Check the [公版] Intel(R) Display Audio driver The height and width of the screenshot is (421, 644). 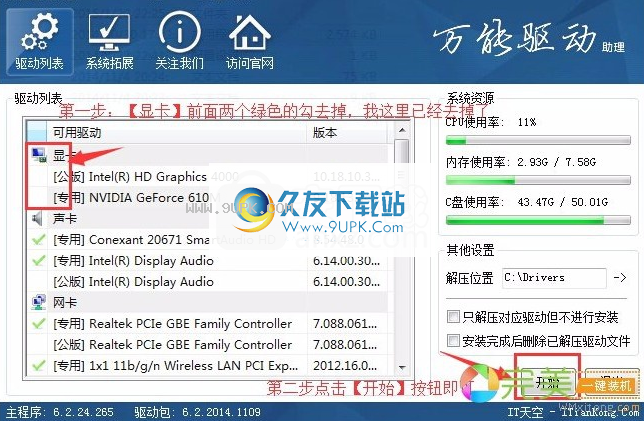[38, 282]
